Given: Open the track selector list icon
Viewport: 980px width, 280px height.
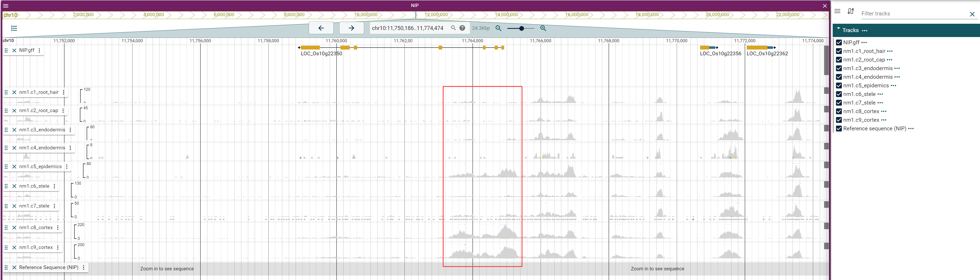Looking at the screenshot, I should [14, 28].
